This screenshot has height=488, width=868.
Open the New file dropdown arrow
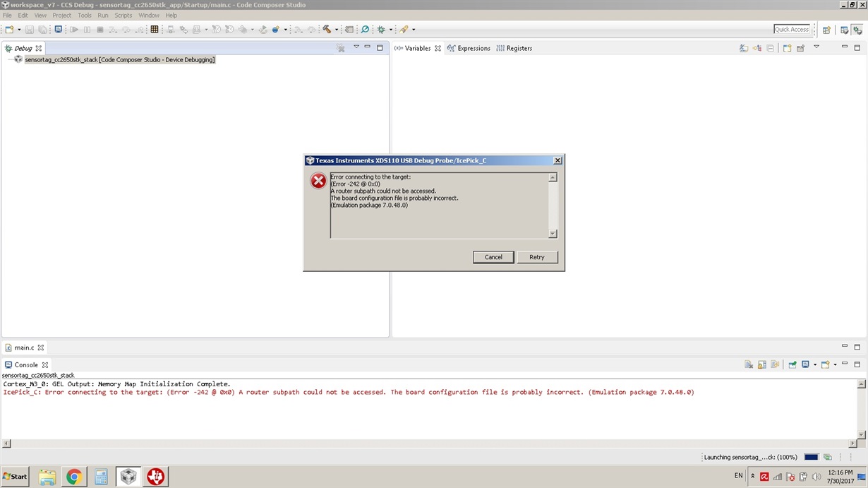(19, 30)
